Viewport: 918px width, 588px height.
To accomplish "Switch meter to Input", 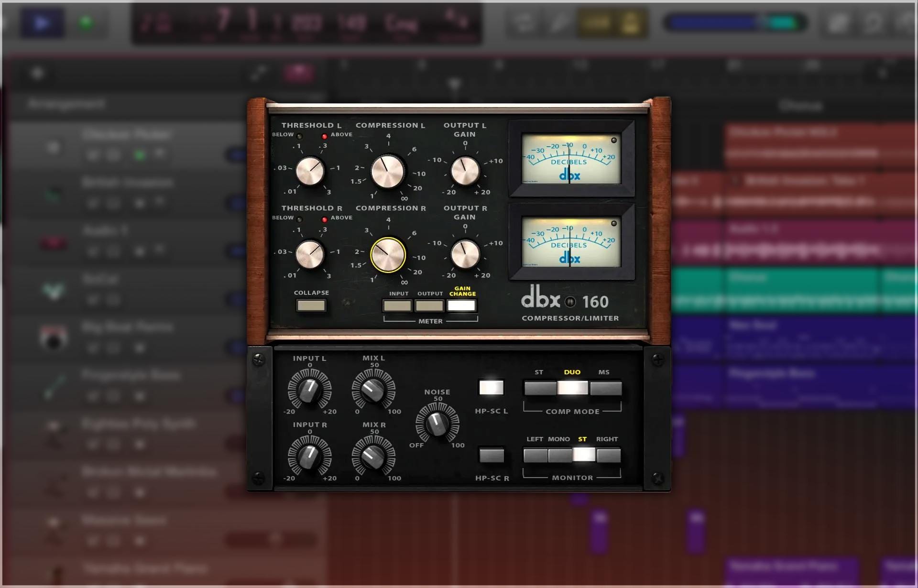I will (x=397, y=305).
